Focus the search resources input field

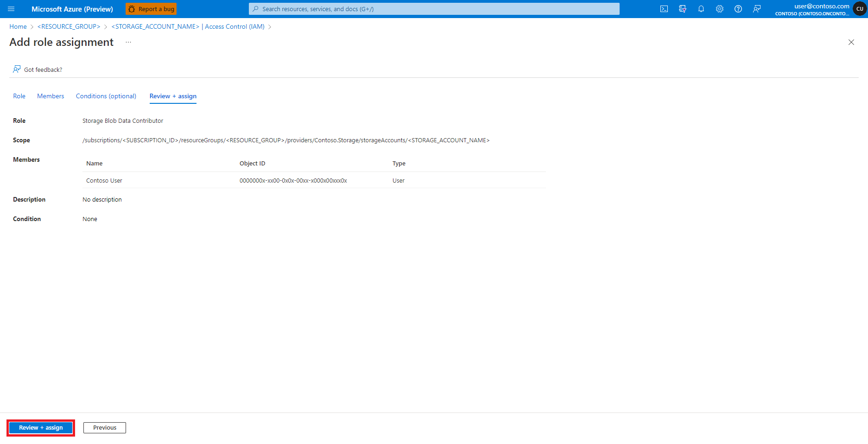pos(434,9)
